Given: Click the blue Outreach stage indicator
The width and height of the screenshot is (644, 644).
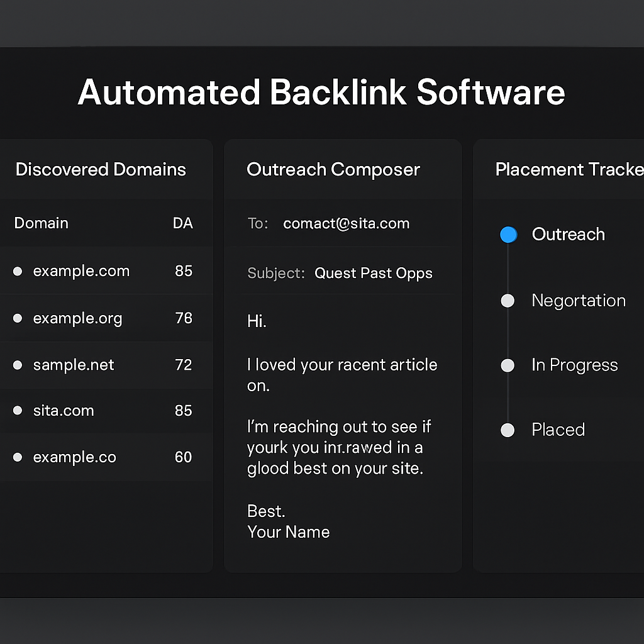Looking at the screenshot, I should click(x=508, y=235).
